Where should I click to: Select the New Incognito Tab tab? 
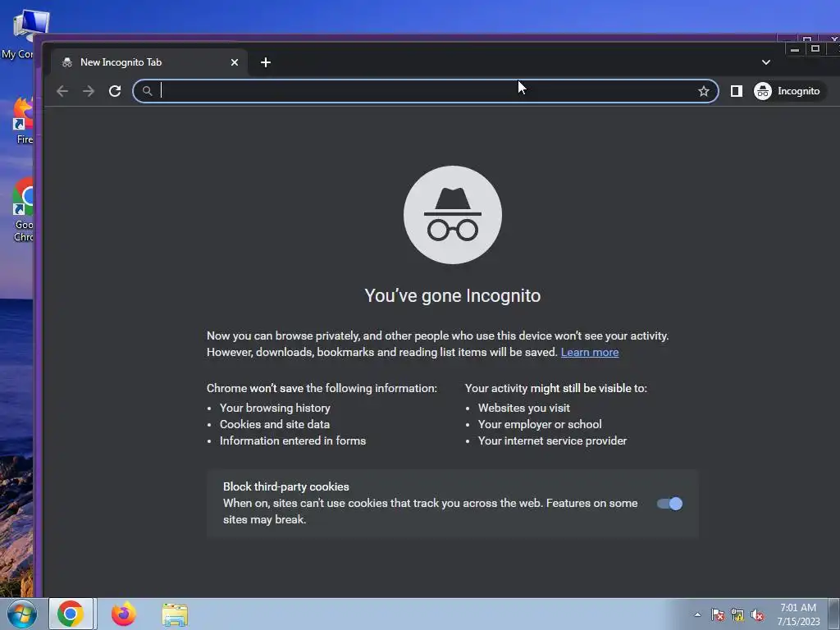pyautogui.click(x=149, y=62)
